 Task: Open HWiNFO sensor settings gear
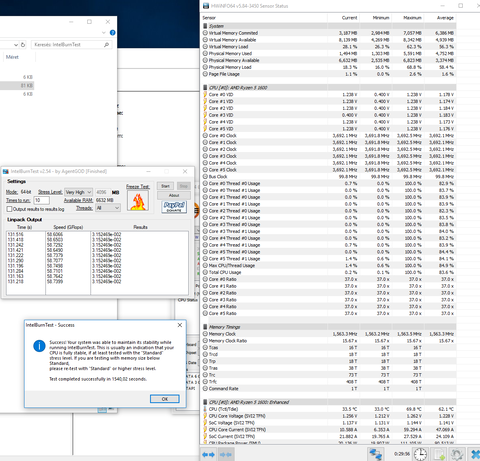click(x=457, y=454)
